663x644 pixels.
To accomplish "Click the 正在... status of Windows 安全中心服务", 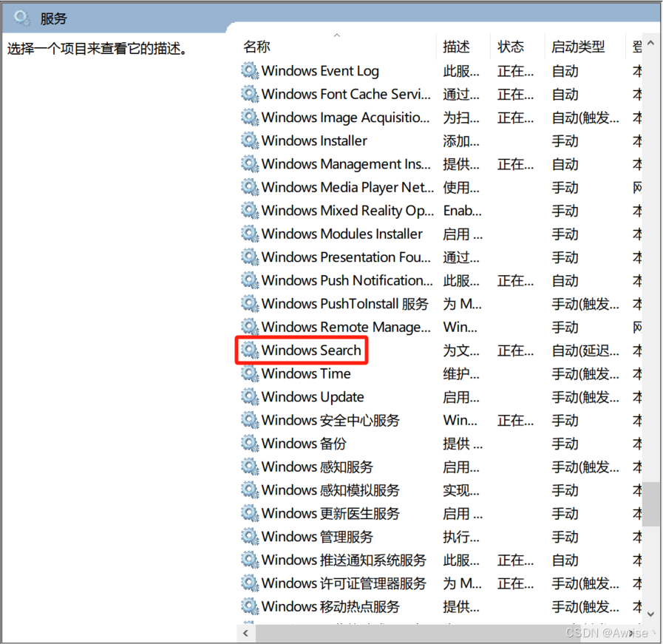I will (x=515, y=420).
